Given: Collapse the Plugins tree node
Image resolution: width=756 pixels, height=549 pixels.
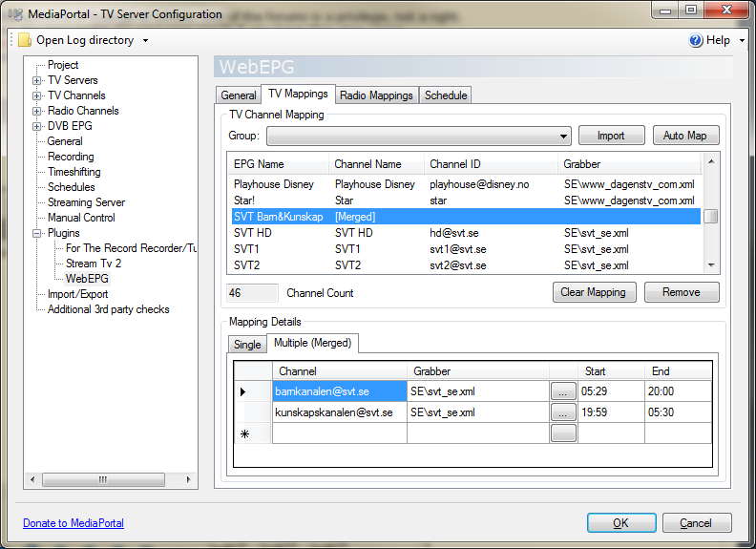Looking at the screenshot, I should 37,233.
